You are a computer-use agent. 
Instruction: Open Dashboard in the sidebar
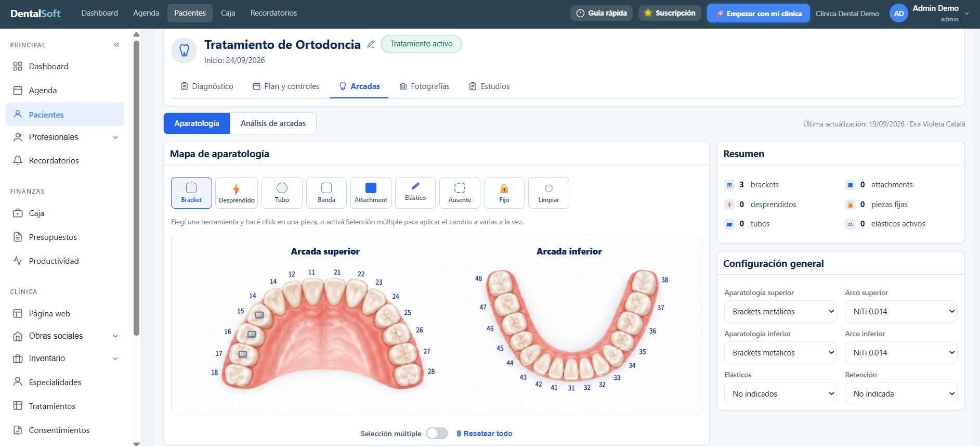pos(65,66)
